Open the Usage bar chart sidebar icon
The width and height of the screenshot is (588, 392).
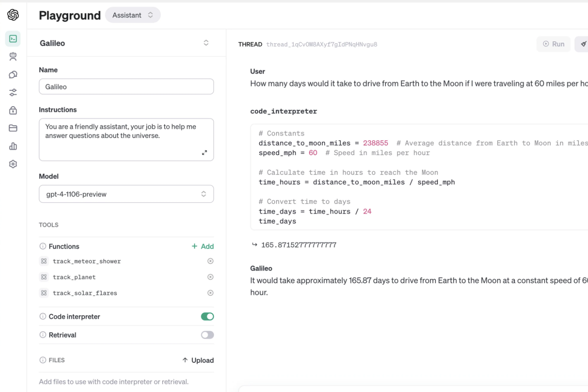(x=13, y=146)
